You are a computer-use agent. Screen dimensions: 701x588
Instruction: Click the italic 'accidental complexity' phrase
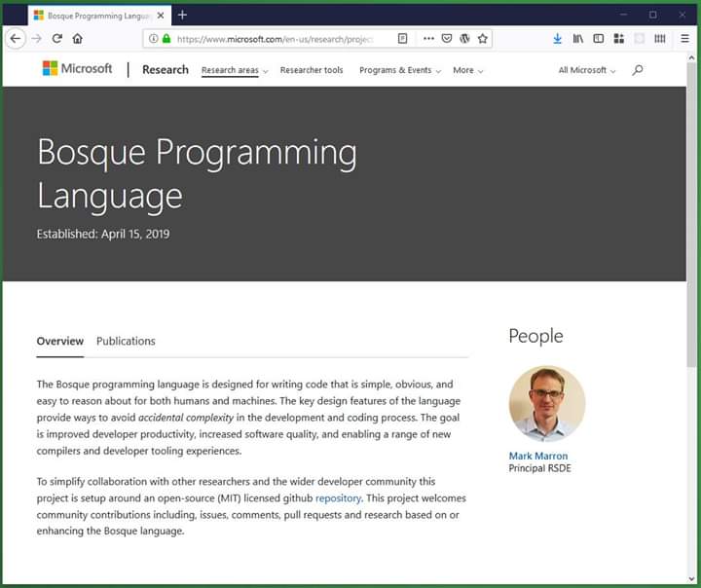[186, 418]
